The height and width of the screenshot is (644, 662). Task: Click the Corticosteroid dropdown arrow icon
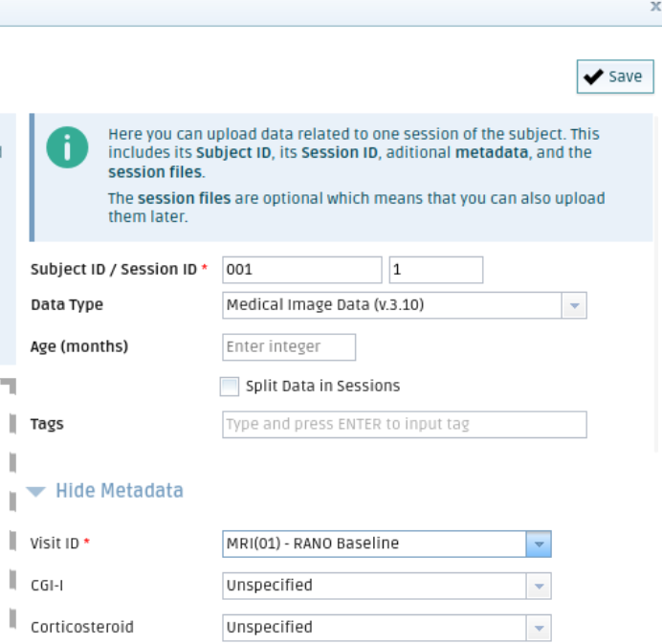click(x=539, y=628)
